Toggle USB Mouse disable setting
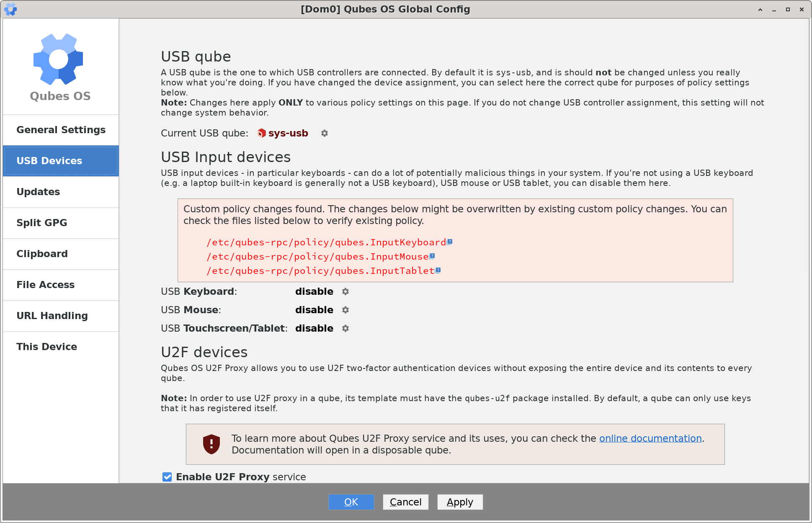Screen dimensions: 812x523 coord(345,309)
